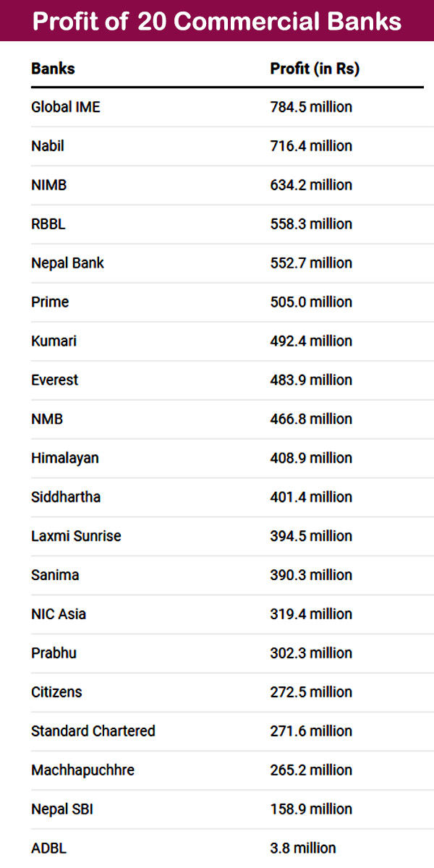The width and height of the screenshot is (434, 868).
Task: Click the Laxmi Sunrise bank name
Action: click(76, 537)
